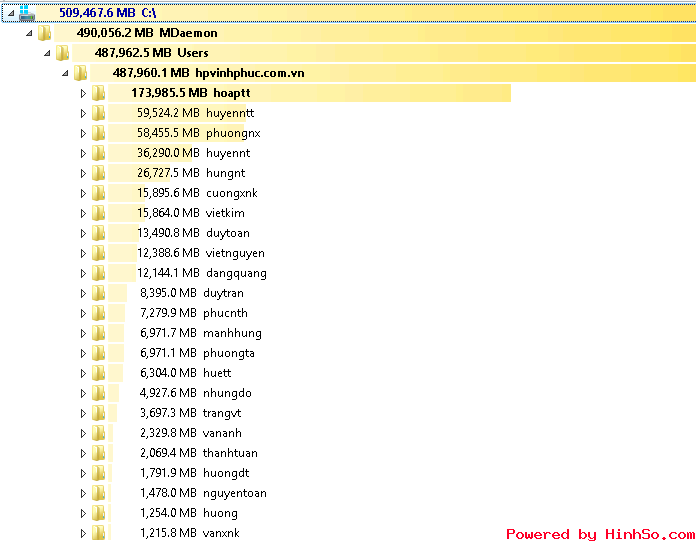Expand the vietnguyen folder
696x541 pixels.
click(83, 253)
